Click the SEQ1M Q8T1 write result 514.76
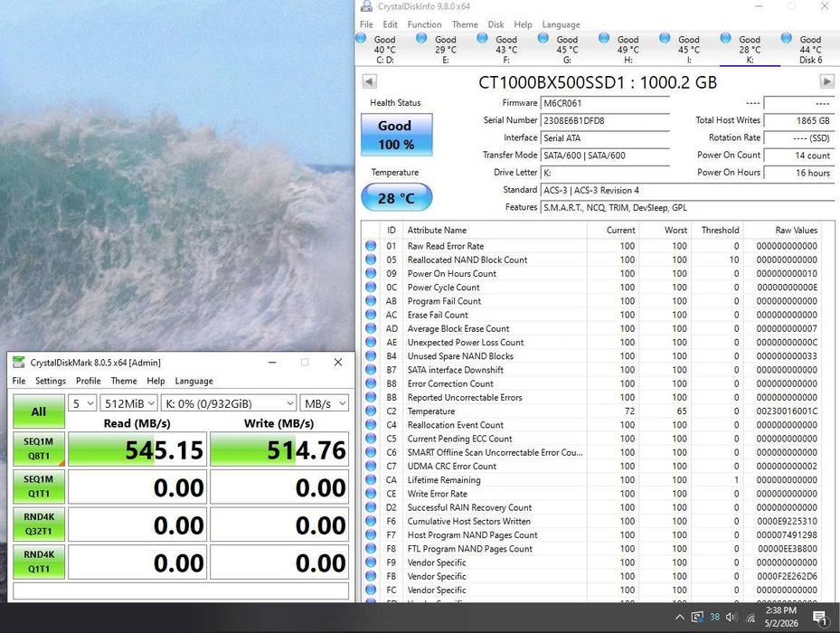 (279, 449)
